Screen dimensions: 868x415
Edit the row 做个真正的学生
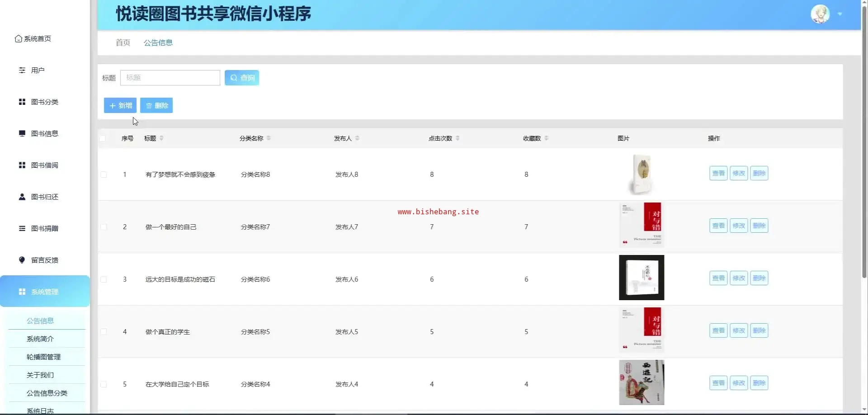click(x=739, y=330)
